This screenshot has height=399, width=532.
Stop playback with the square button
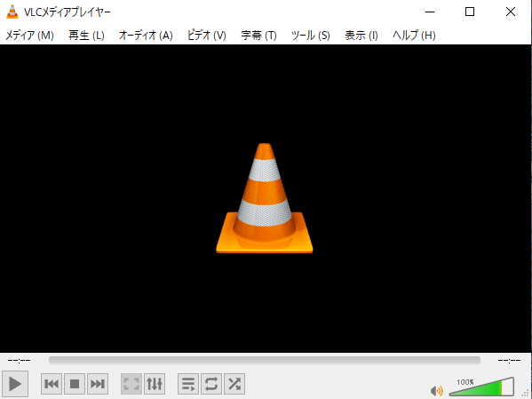[x=75, y=384]
